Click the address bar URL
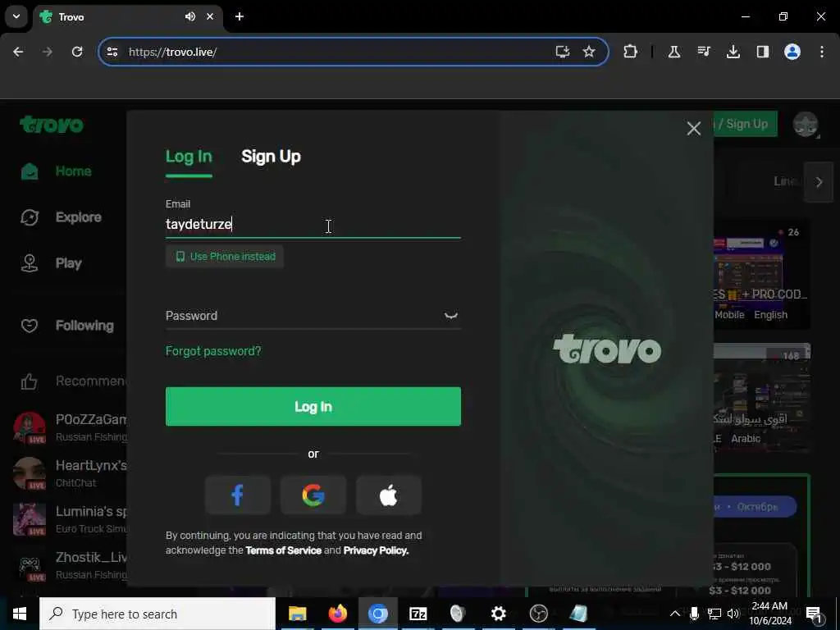Viewport: 840px width, 630px height. pos(172,52)
